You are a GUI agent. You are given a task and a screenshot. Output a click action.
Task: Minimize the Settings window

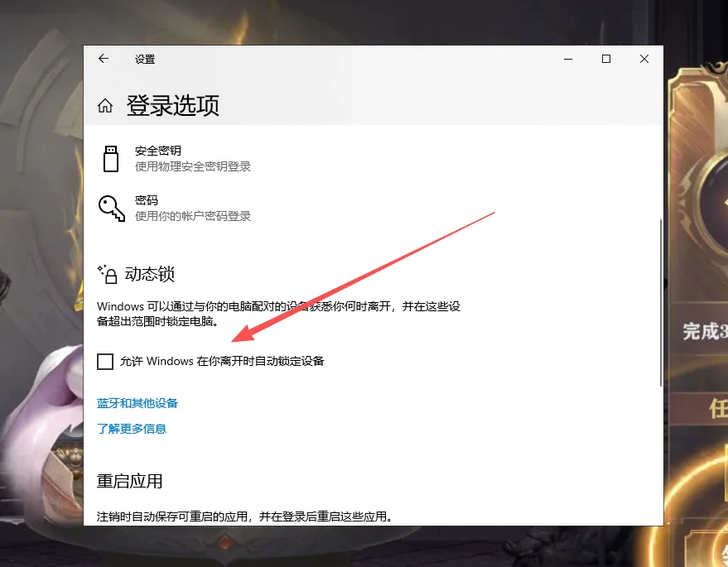coord(568,59)
